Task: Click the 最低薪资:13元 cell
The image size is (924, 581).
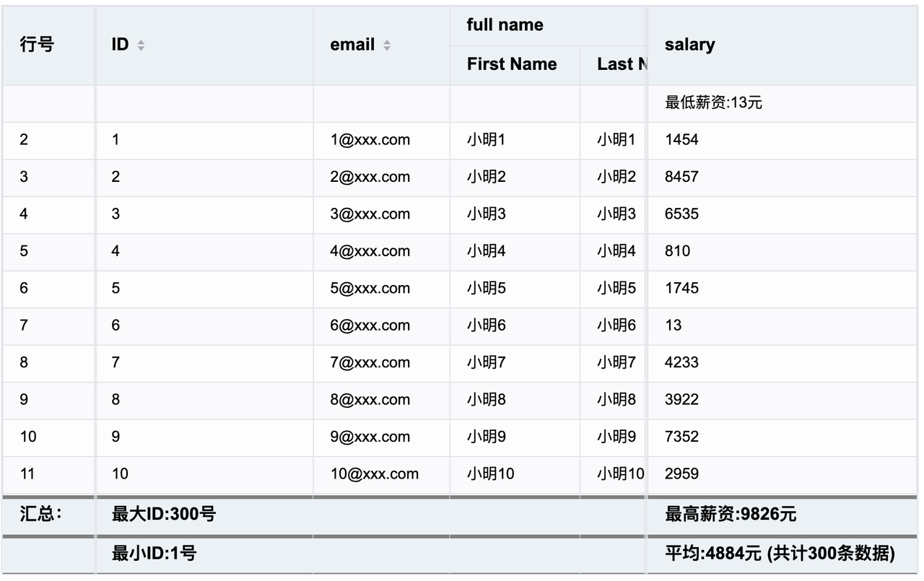Action: (713, 103)
